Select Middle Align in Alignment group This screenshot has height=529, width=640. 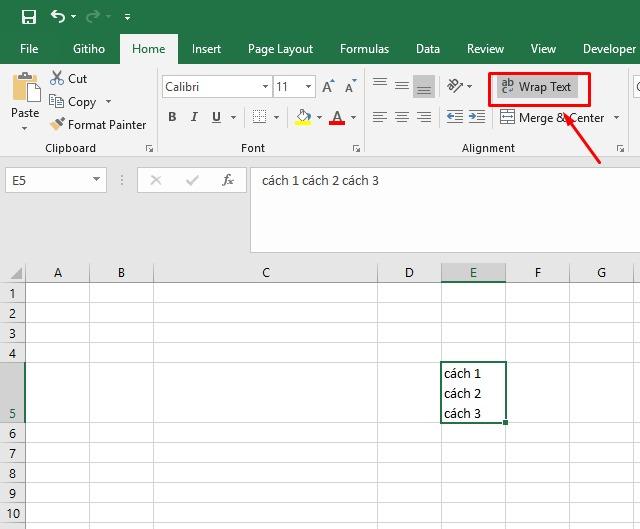click(x=402, y=86)
